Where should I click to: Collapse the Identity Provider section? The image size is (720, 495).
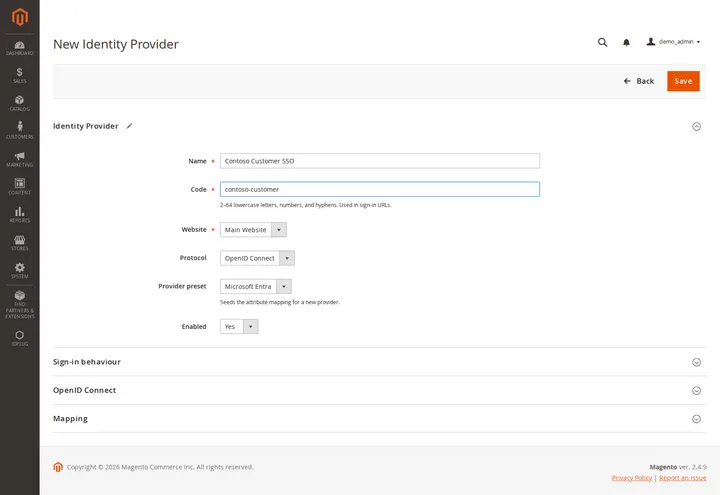[x=697, y=126]
